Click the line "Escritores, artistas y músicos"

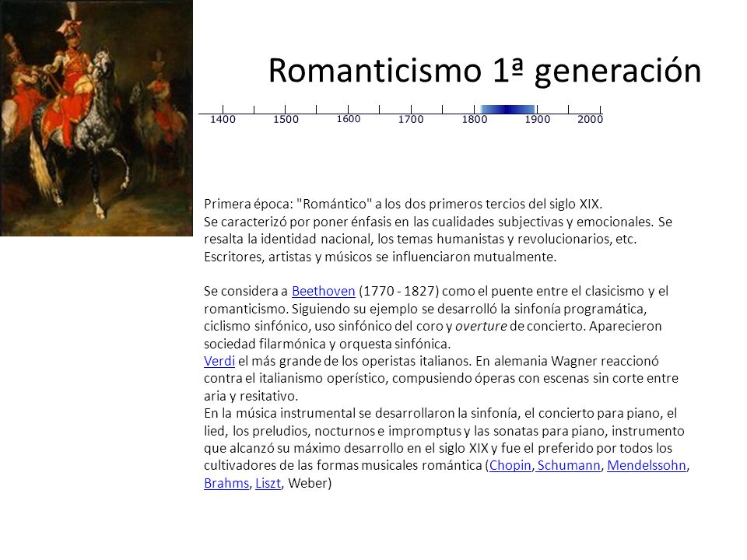(x=381, y=257)
